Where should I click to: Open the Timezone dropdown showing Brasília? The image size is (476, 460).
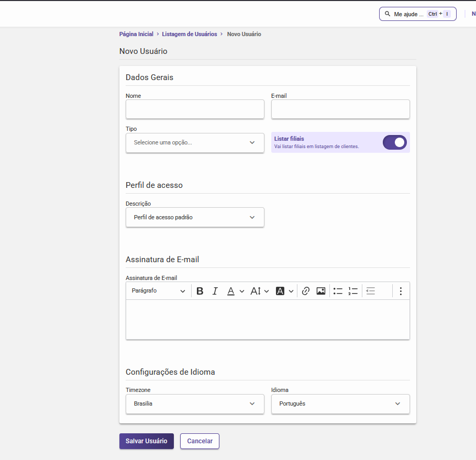click(195, 404)
